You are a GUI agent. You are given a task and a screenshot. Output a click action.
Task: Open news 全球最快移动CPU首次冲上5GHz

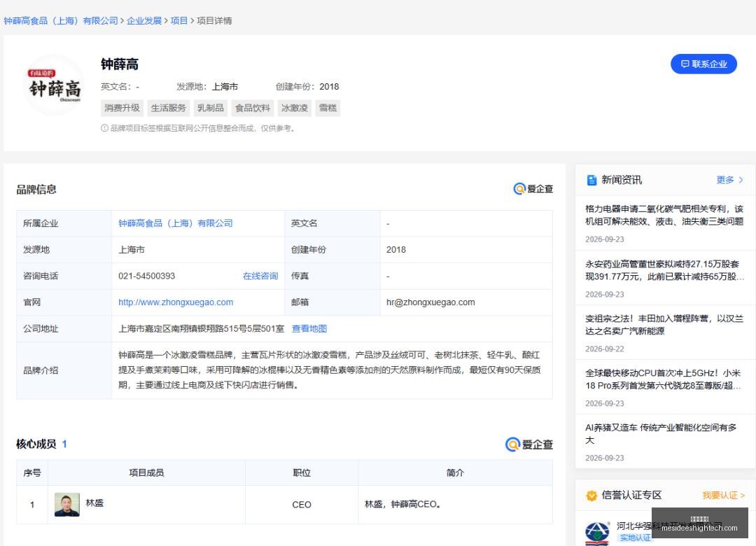(664, 379)
